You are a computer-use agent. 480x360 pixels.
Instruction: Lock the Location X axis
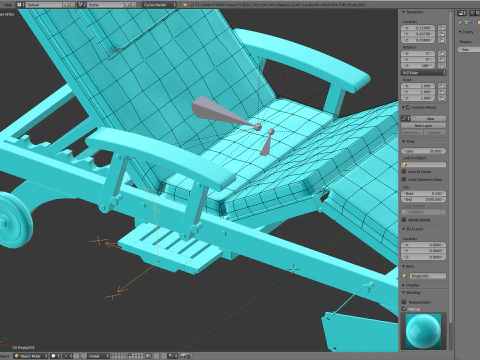[x=442, y=28]
